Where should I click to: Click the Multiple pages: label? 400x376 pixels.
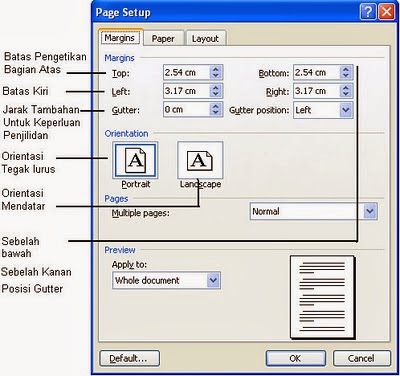140,213
